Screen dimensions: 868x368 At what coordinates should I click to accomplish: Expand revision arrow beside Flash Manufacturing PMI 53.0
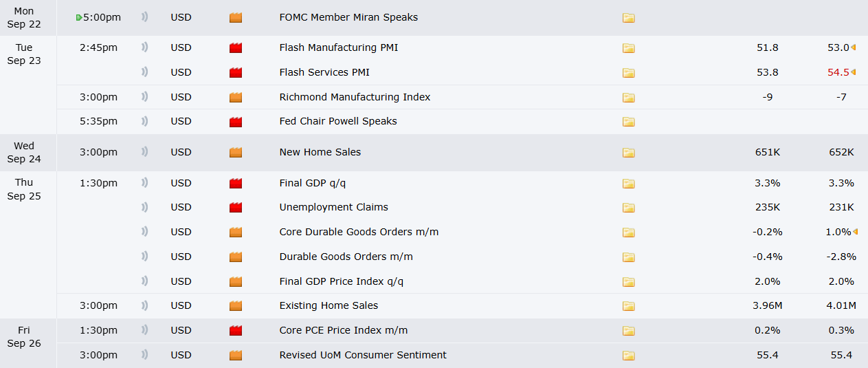pyautogui.click(x=854, y=47)
